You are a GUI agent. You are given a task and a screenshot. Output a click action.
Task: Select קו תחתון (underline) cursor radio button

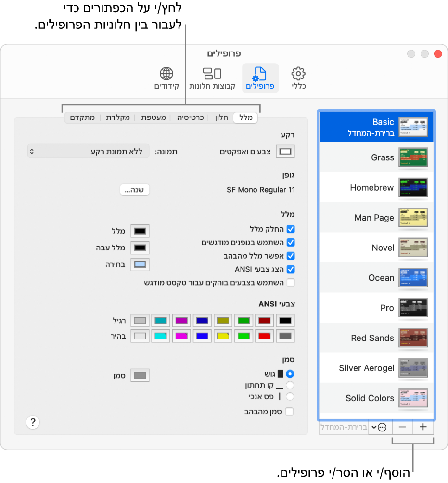290,385
